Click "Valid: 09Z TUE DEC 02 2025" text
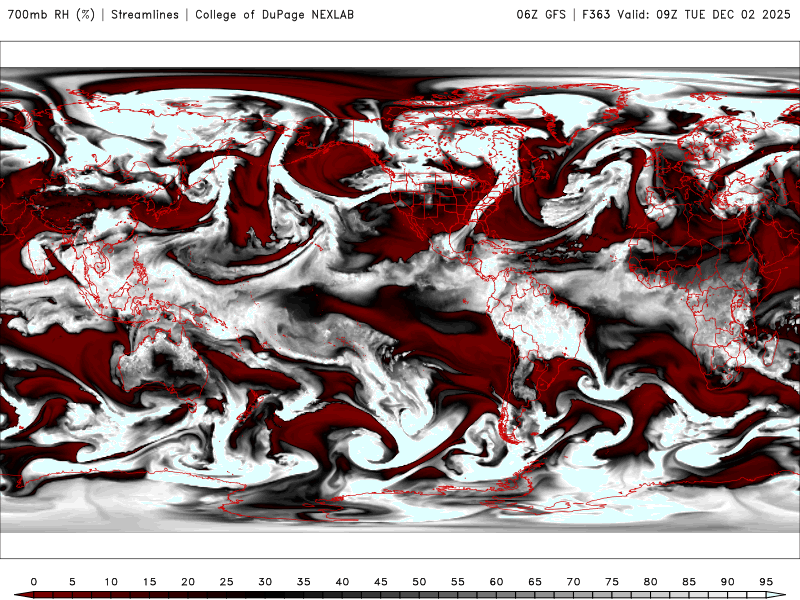Screen dimensions: 800x600 click(x=704, y=15)
